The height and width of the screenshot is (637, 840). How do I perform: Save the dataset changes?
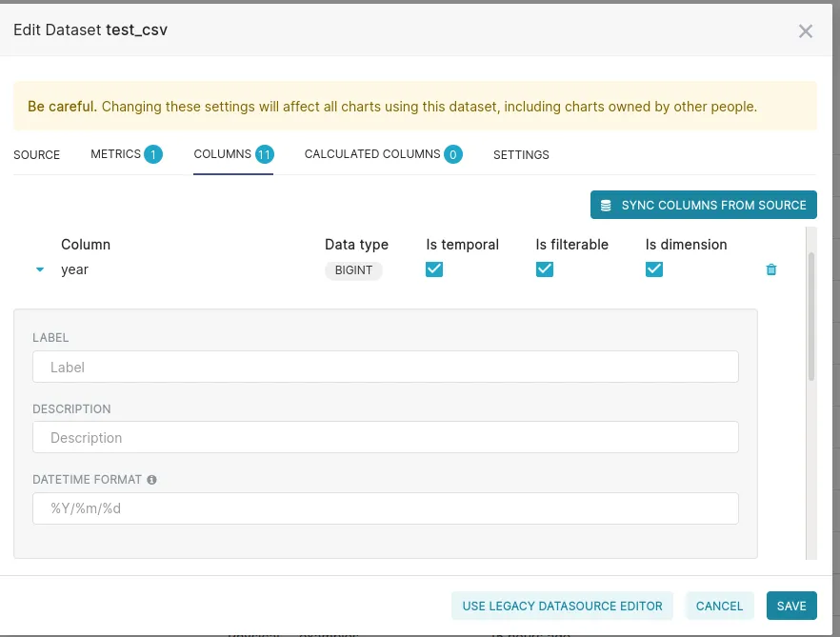point(791,606)
